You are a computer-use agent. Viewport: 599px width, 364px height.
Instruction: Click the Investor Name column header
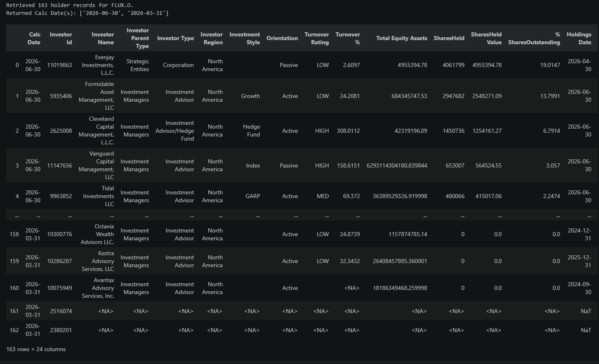coord(103,38)
